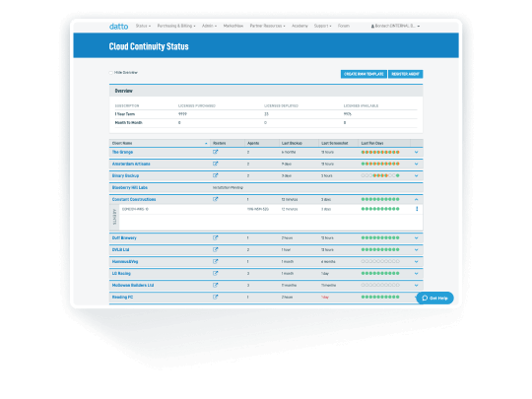Expand McGowan Builders Ltd row
Viewport: 532px width, 399px height.
pos(417,286)
